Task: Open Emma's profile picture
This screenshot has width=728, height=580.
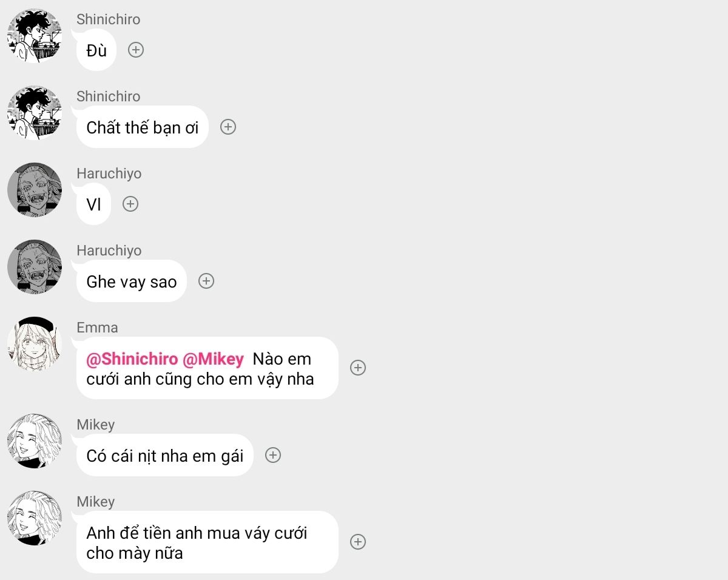Action: pyautogui.click(x=35, y=344)
